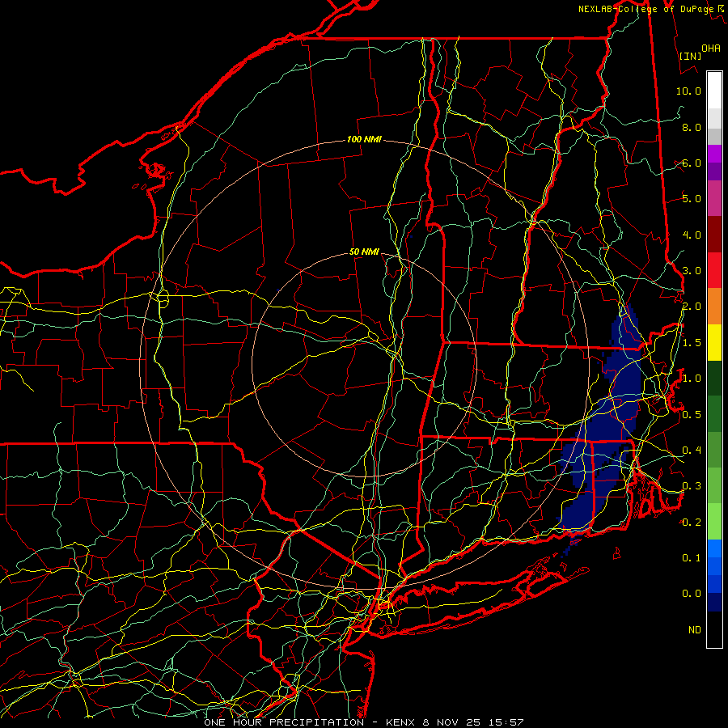Click the bright magenta legend swatch
728x728 pixels.
tap(714, 154)
